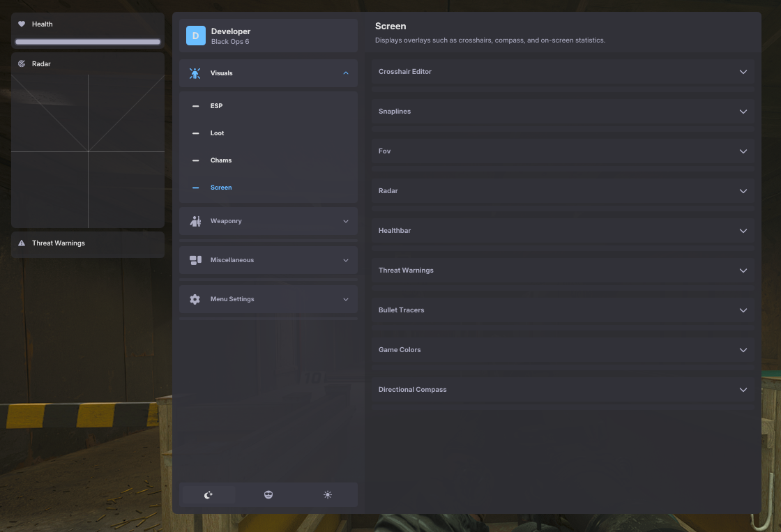Expand the Crosshair Editor section
The height and width of the screenshot is (532, 781).
pyautogui.click(x=743, y=72)
